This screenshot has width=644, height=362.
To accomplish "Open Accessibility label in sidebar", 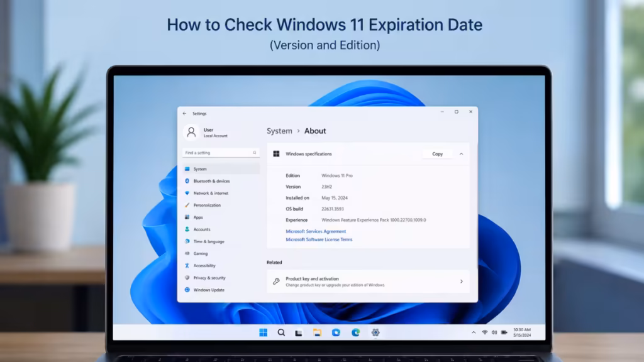I will click(x=204, y=266).
